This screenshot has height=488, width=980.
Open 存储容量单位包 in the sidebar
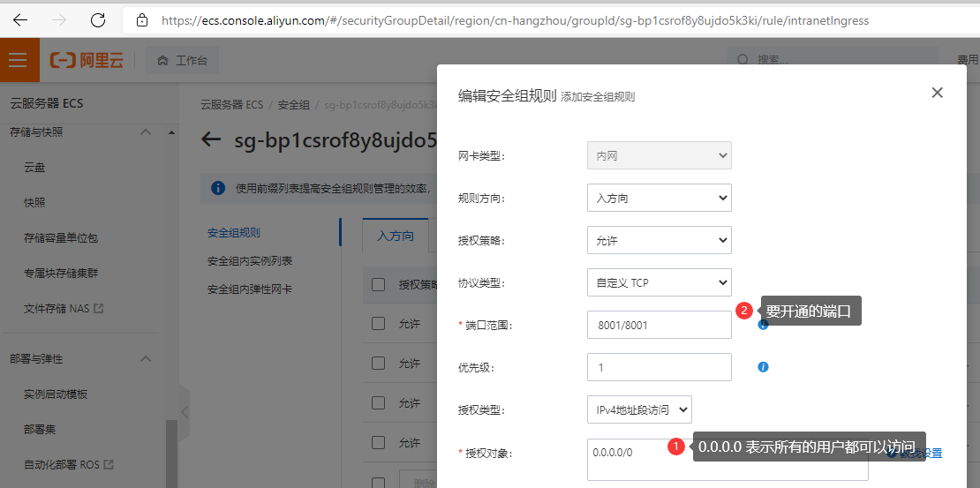(61, 237)
